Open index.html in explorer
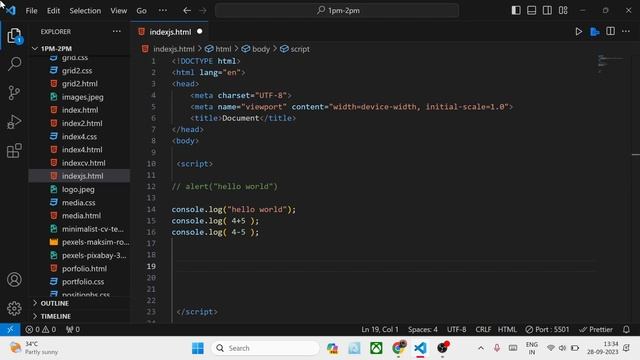Screen dimensions: 640x360 pyautogui.click(x=80, y=110)
